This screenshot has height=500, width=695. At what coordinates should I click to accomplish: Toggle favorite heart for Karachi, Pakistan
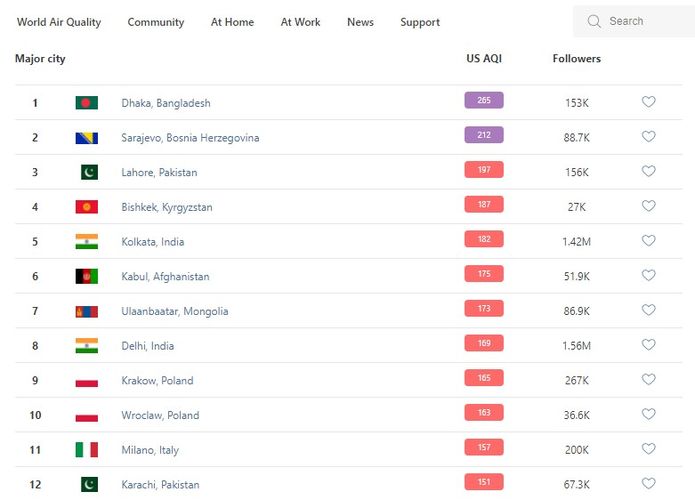[648, 484]
